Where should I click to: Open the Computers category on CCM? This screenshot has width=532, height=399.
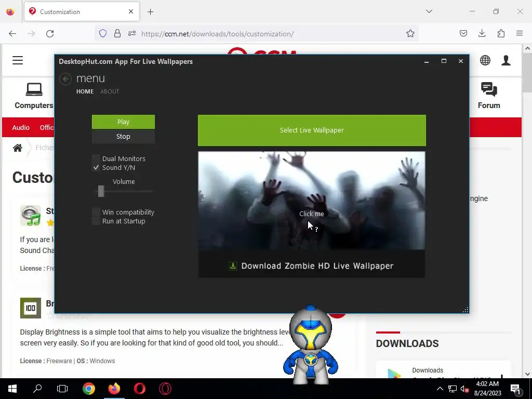click(x=34, y=96)
